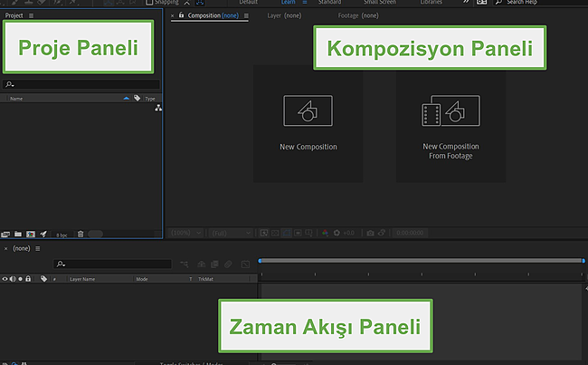
Task: Click the timeline time ruler
Action: pyautogui.click(x=422, y=274)
